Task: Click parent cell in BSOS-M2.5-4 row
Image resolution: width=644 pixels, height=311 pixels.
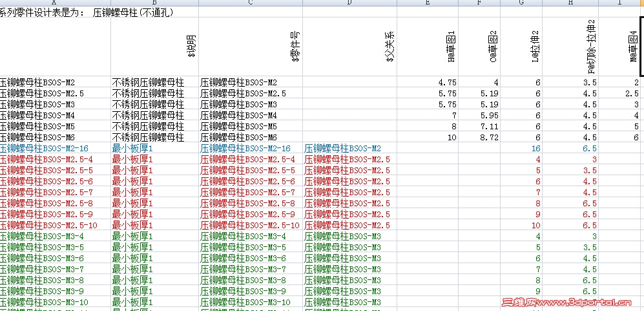Action: (350, 159)
